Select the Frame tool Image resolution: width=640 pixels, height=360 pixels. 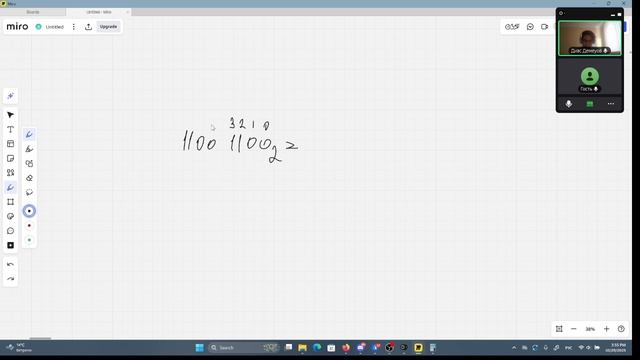(11, 202)
